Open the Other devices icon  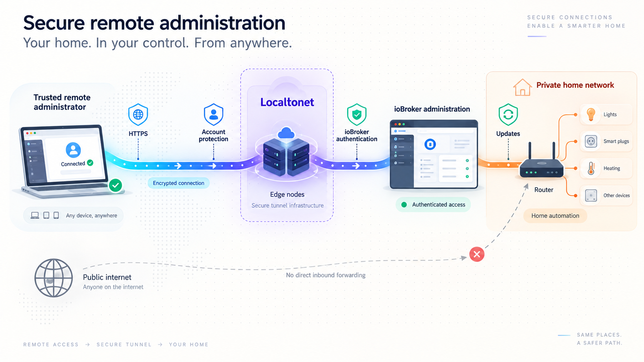coord(591,195)
